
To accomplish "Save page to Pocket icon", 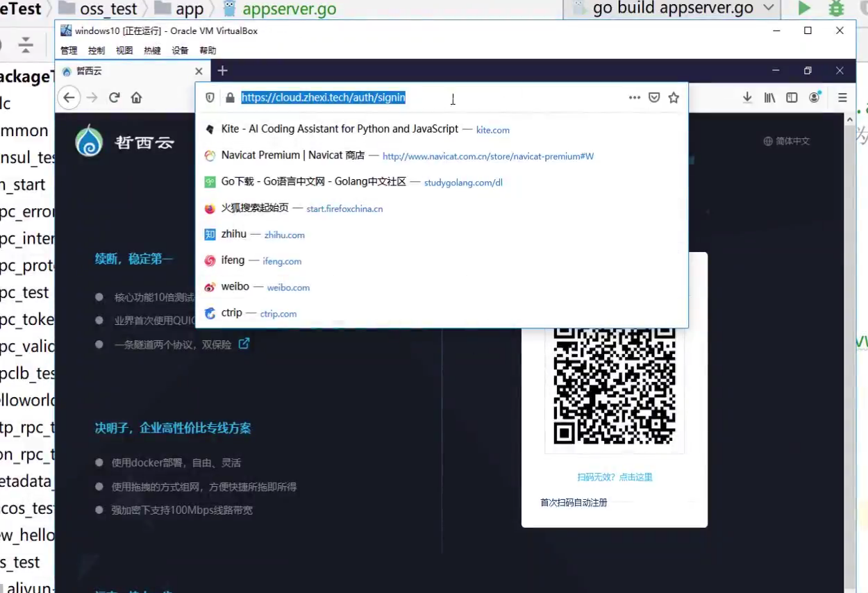I will coord(653,98).
